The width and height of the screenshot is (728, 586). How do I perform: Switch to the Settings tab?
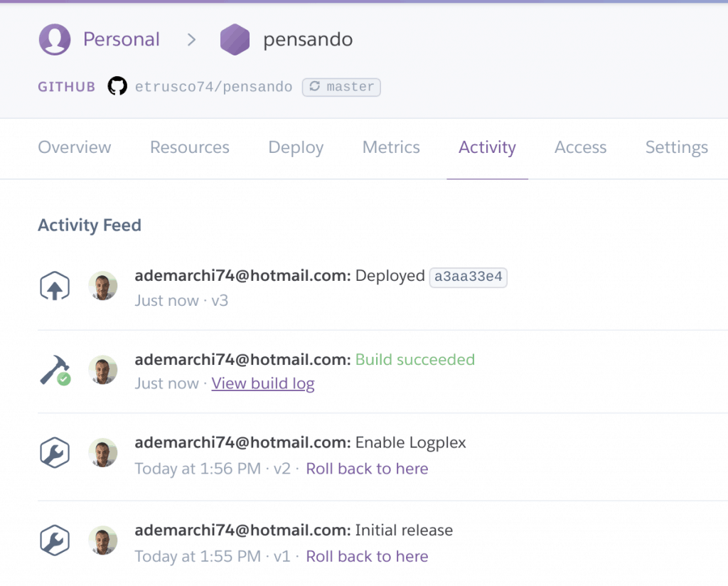pos(676,147)
